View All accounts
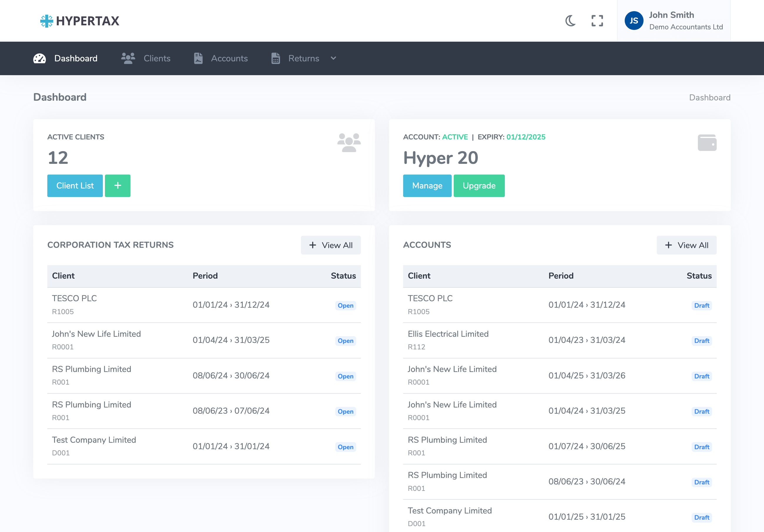Viewport: 764px width, 532px height. (x=686, y=245)
